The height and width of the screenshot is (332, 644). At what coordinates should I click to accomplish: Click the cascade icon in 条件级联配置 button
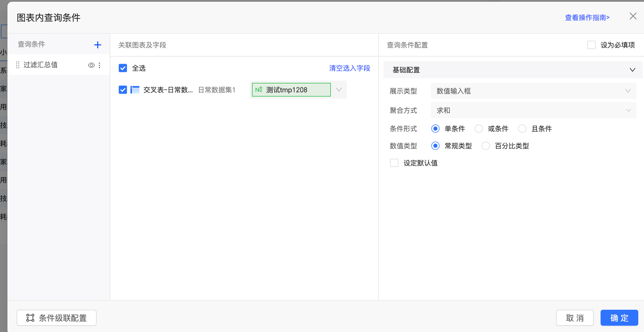[x=30, y=318]
